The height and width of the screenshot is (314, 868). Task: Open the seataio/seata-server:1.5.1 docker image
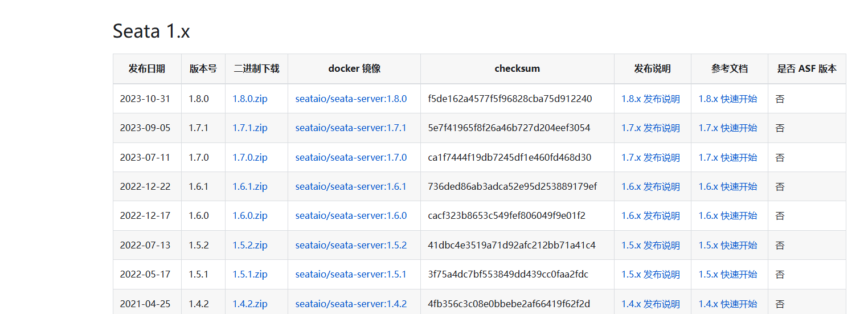pos(351,274)
